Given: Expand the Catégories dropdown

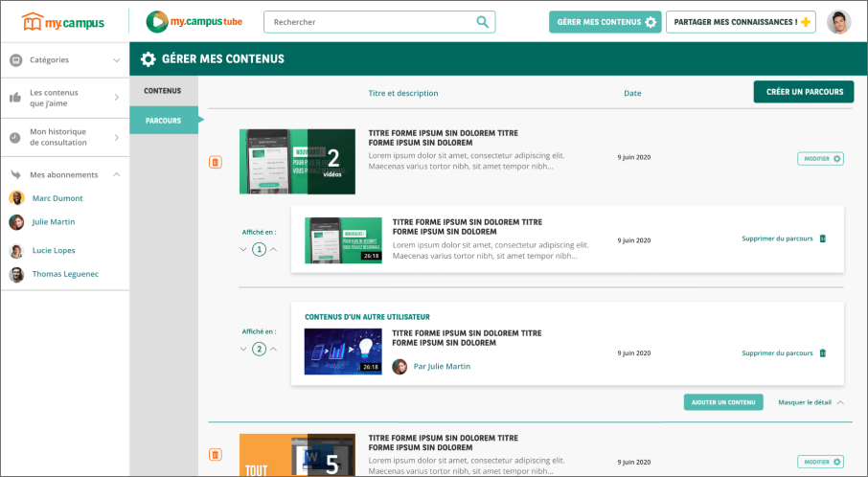Looking at the screenshot, I should click(116, 60).
